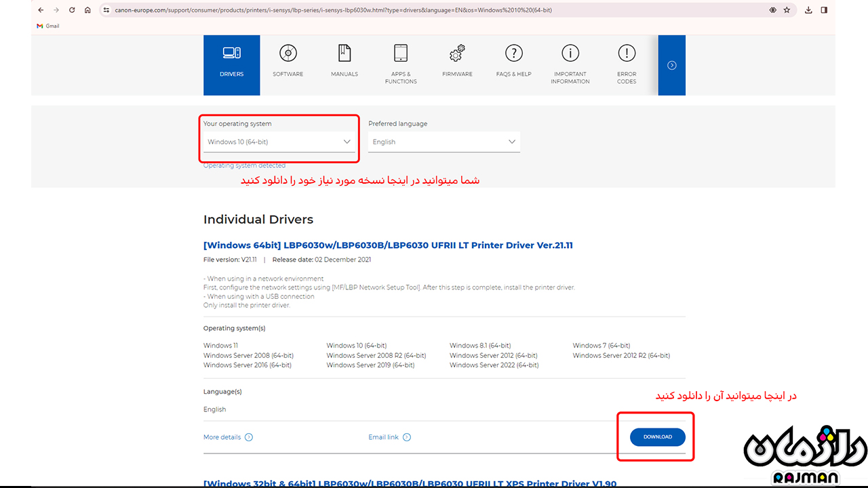
Task: Click the Email link text
Action: [x=384, y=437]
